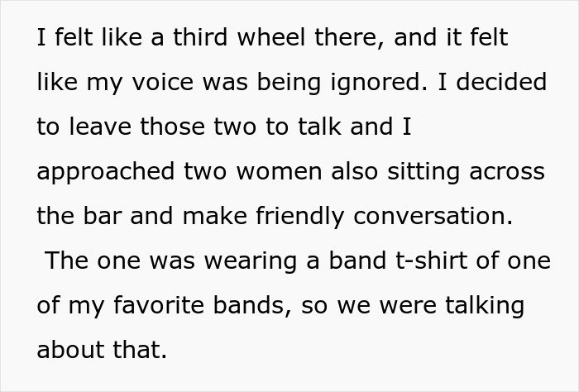Click the word "those"
Screen dimensions: 579x392
pos(172,127)
